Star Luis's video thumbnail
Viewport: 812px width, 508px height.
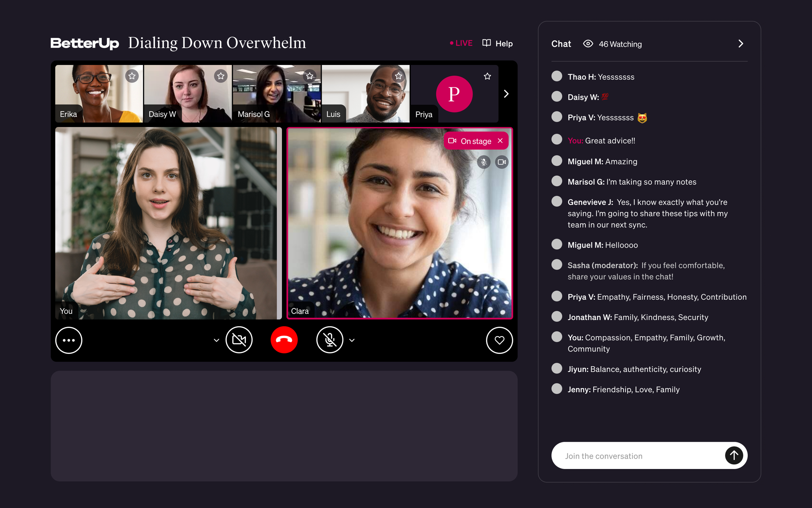tap(399, 76)
